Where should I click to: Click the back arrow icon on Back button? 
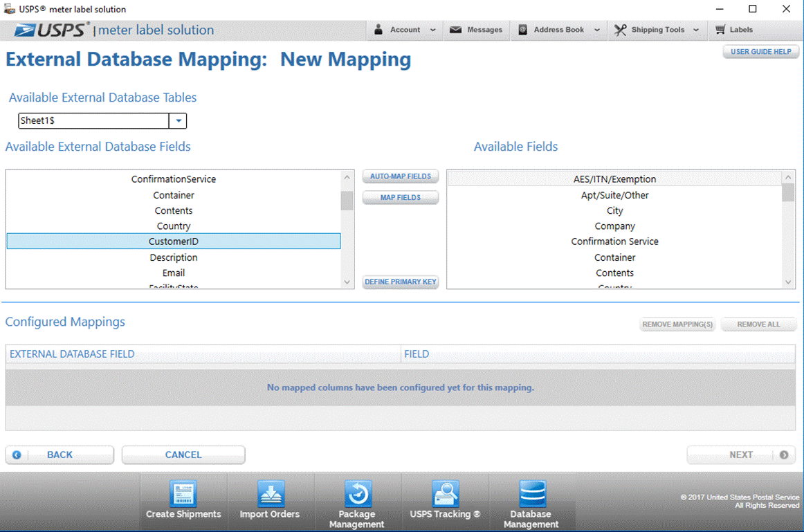17,455
